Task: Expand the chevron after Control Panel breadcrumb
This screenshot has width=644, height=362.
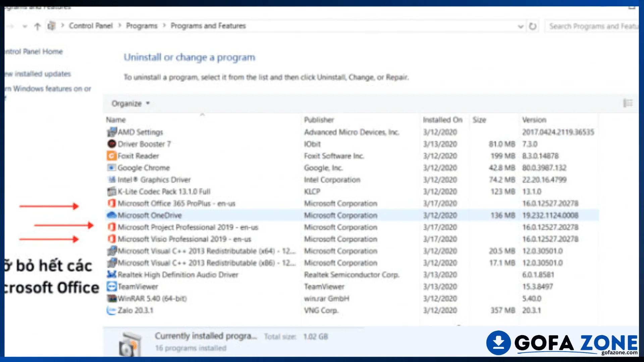Action: [x=120, y=25]
